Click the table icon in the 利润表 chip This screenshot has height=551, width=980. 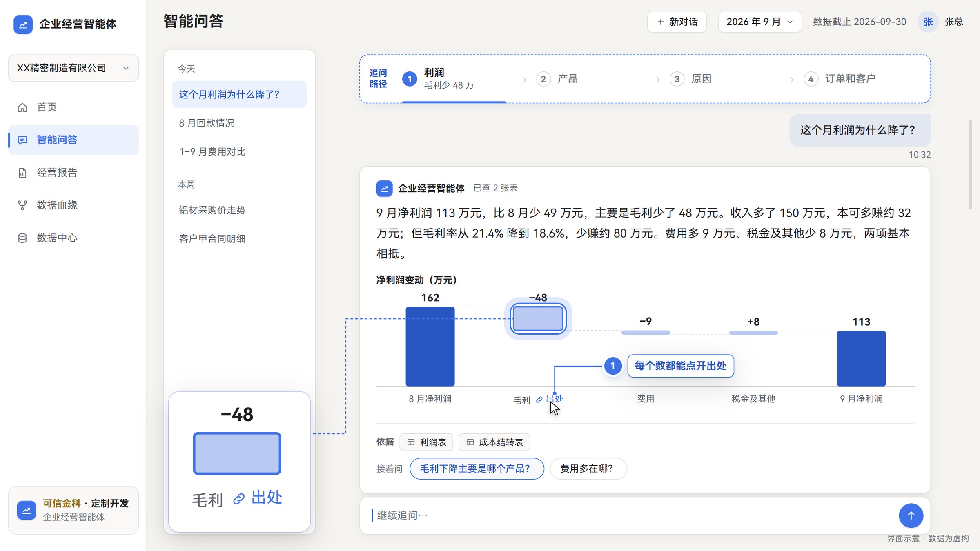(411, 442)
